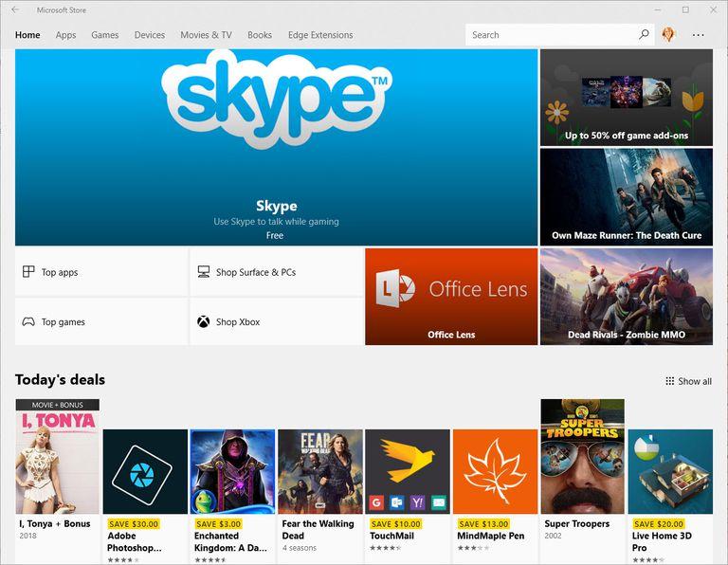Viewport: 728px width, 565px height.
Task: Click the search magnifier icon
Action: (644, 34)
